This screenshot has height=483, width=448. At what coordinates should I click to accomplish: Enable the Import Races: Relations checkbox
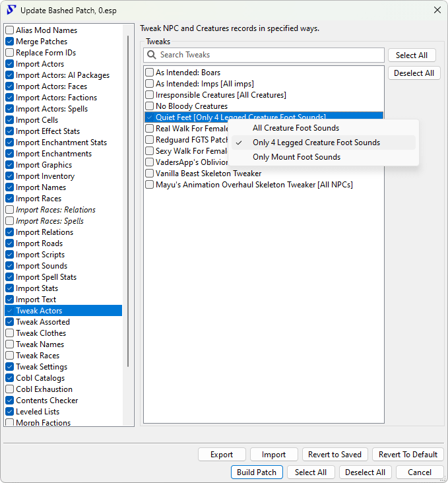point(10,209)
